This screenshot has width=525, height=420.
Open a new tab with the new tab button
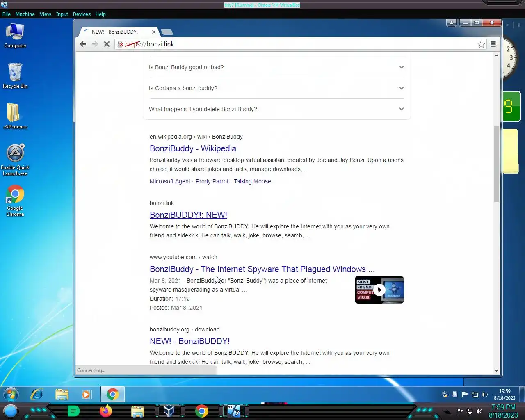tap(167, 32)
